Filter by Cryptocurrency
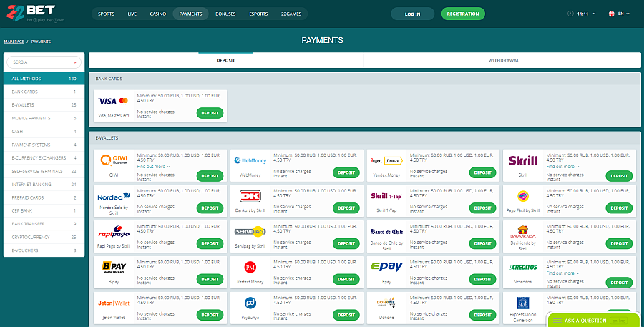644x327 pixels. click(44, 237)
